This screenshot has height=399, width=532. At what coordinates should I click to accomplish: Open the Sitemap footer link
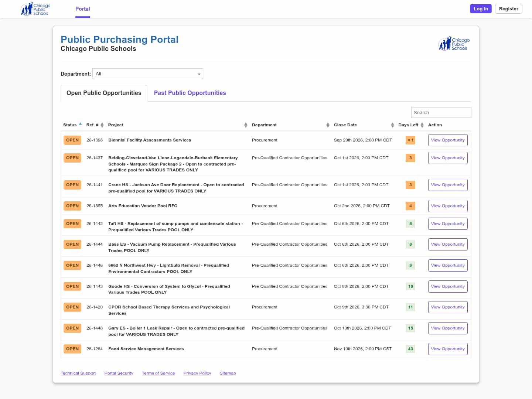tap(228, 374)
